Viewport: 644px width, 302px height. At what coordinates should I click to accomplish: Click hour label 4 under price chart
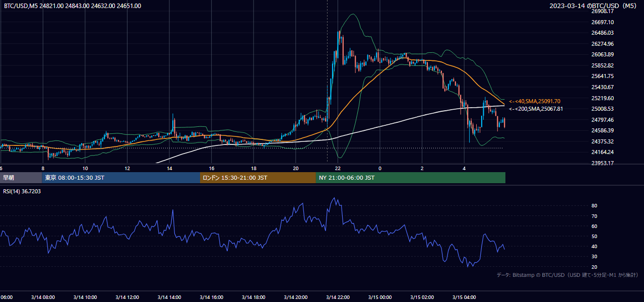click(464, 168)
